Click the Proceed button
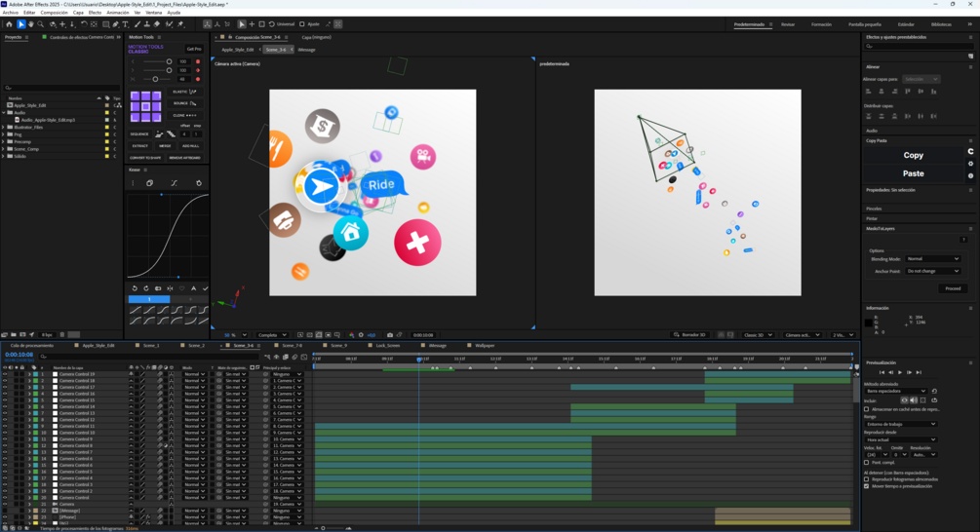This screenshot has width=980, height=532. [953, 288]
